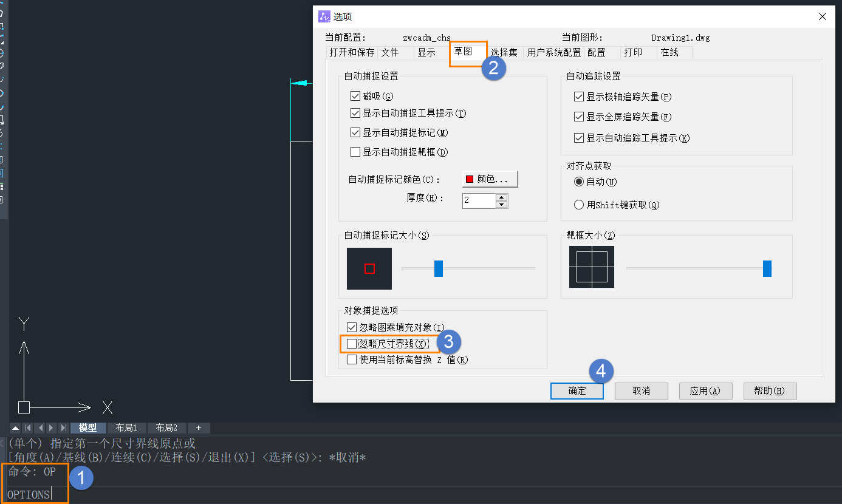Viewport: 842px width, 504px height.
Task: Click the 厚度(H) value field
Action: point(479,201)
